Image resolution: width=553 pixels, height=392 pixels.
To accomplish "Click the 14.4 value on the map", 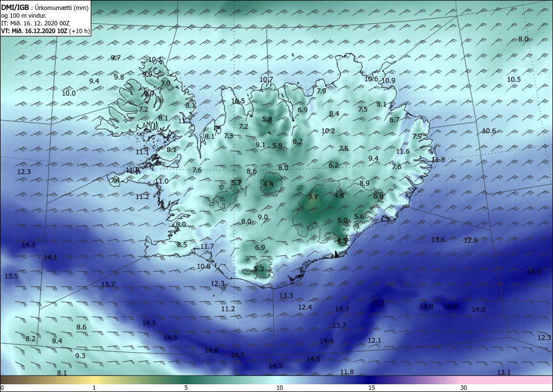I will 326,341.
